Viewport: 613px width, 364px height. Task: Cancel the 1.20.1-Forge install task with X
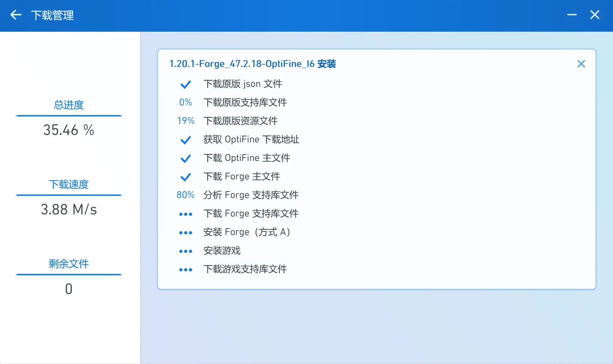pos(581,64)
